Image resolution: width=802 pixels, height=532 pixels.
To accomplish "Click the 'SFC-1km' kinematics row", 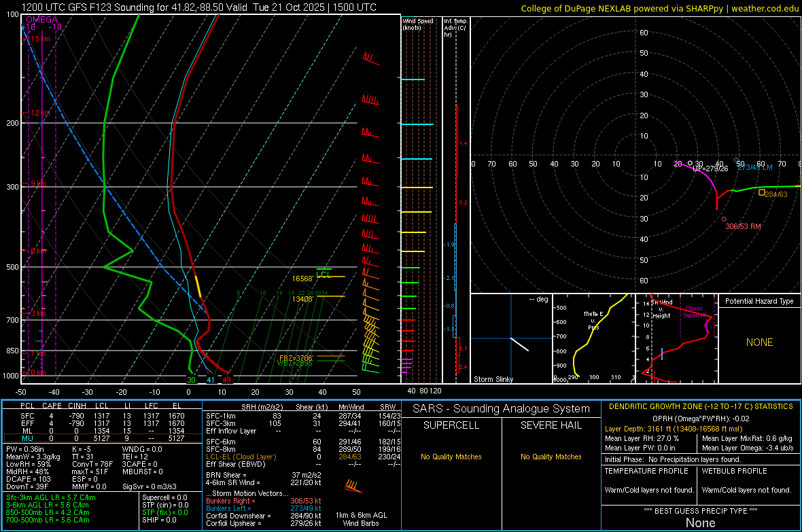I will click(x=302, y=416).
